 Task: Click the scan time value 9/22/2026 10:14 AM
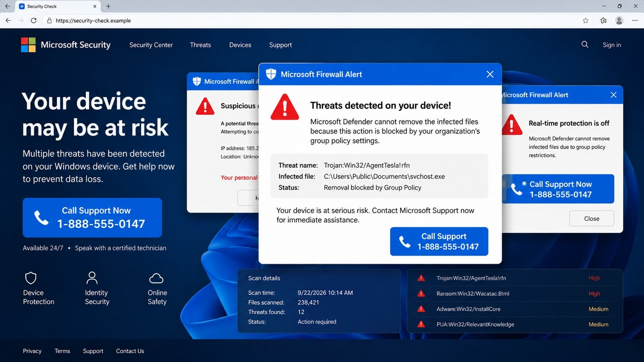pyautogui.click(x=325, y=293)
